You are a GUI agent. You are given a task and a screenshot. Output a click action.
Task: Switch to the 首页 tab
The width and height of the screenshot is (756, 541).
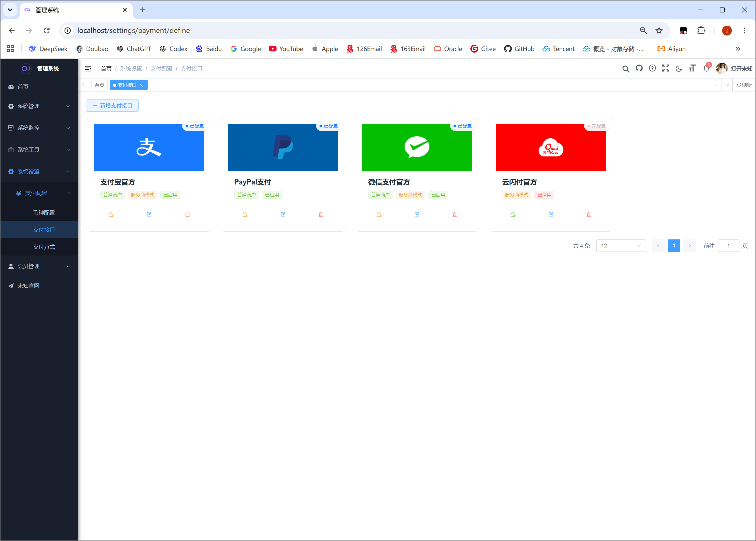pyautogui.click(x=99, y=85)
